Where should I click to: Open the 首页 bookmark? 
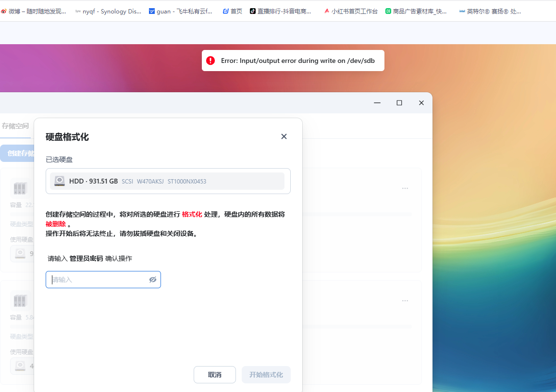coord(233,12)
